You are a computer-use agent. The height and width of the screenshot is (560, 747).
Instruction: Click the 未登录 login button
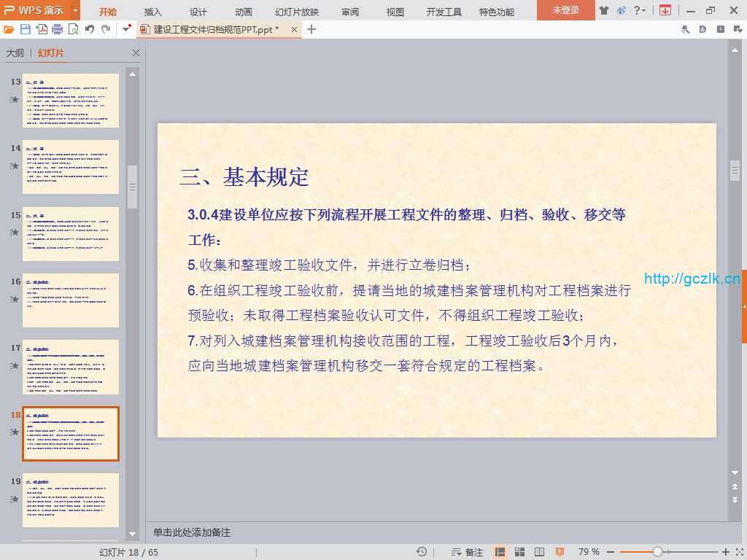coord(565,10)
